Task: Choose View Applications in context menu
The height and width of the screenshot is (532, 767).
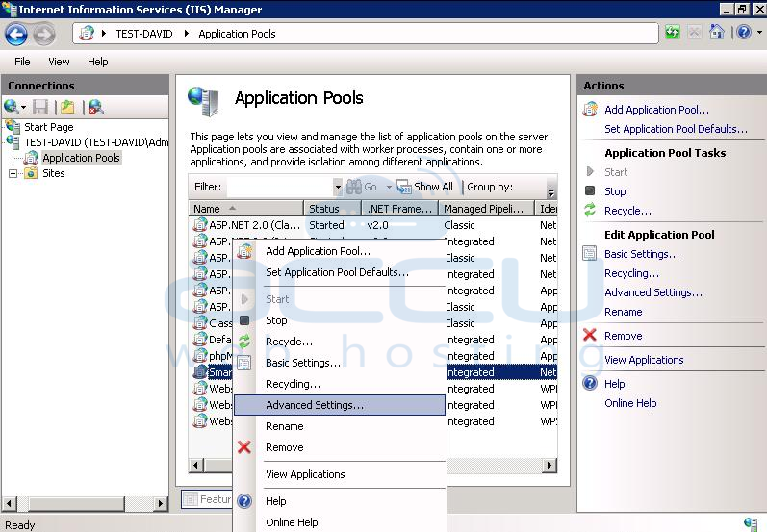Action: pos(305,474)
